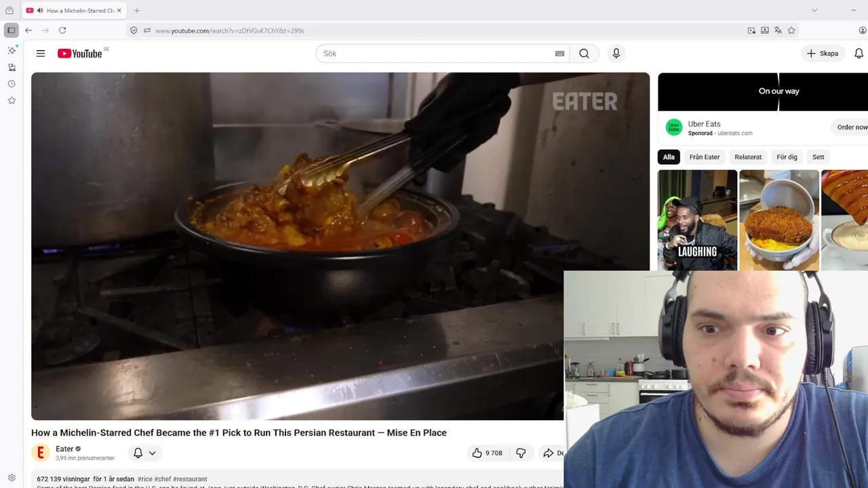Open sidebar settings gear
Screen dimensions: 868x488
[12, 478]
